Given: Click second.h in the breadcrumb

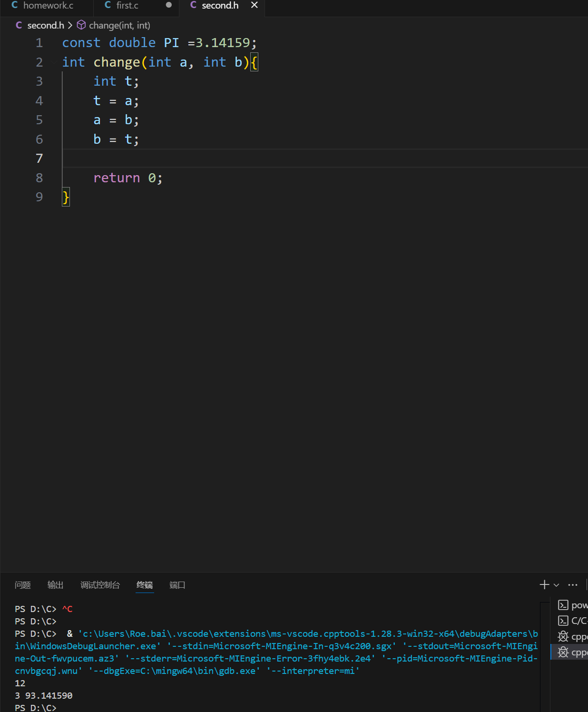Looking at the screenshot, I should pyautogui.click(x=46, y=25).
